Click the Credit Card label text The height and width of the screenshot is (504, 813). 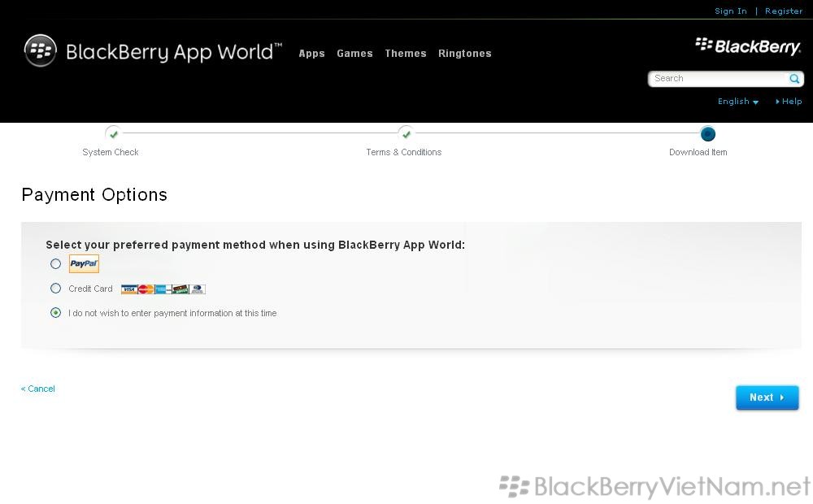90,289
